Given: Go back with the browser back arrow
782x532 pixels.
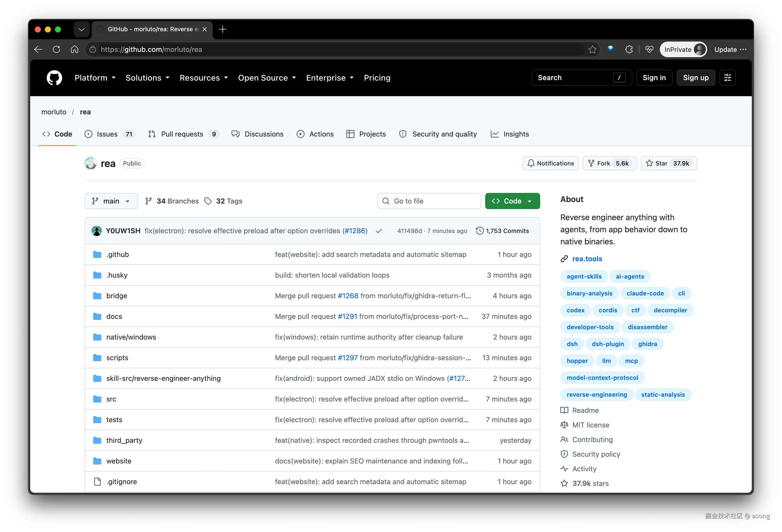Looking at the screenshot, I should tap(38, 49).
